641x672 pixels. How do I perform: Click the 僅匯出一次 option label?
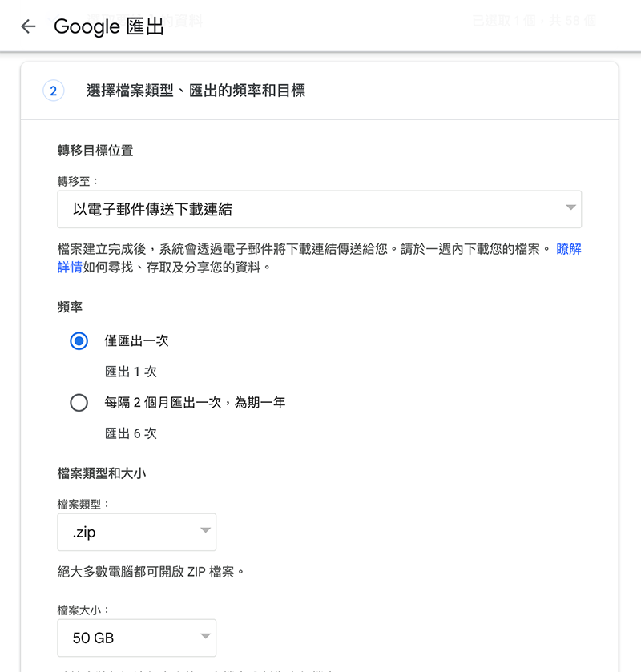(x=136, y=340)
